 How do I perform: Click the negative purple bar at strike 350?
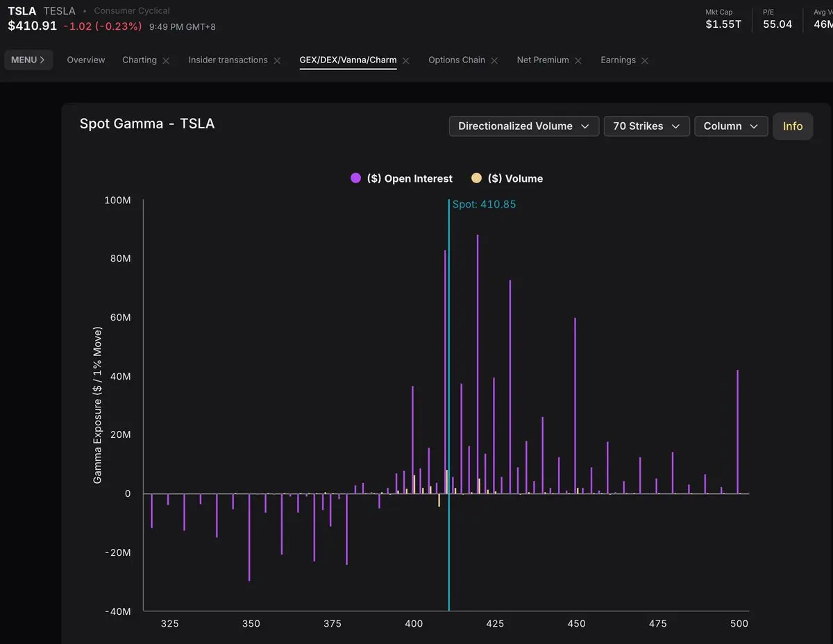tap(249, 537)
